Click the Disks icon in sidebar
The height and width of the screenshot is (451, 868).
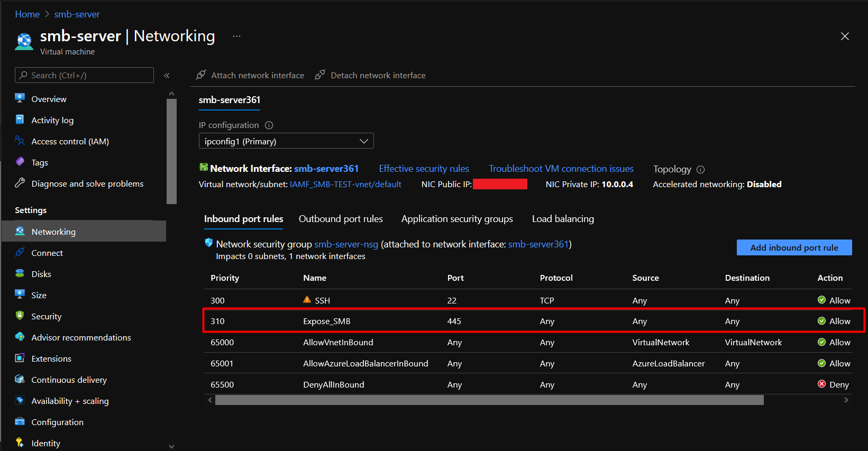[20, 273]
